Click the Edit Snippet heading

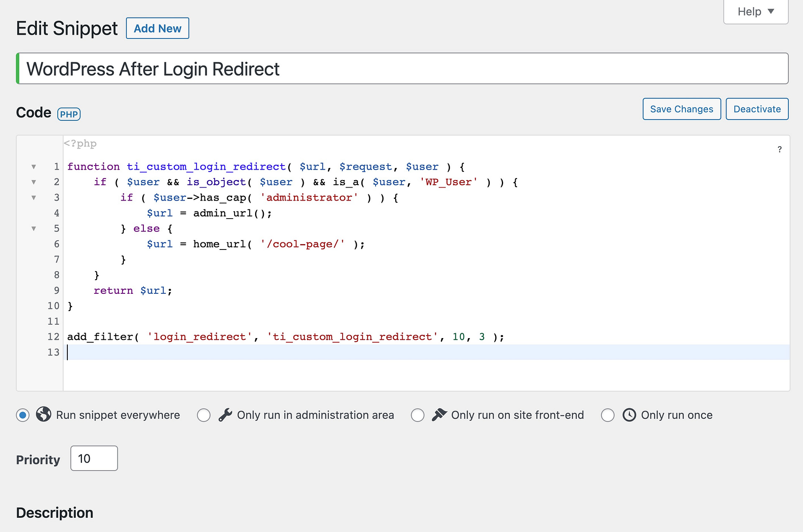point(67,28)
